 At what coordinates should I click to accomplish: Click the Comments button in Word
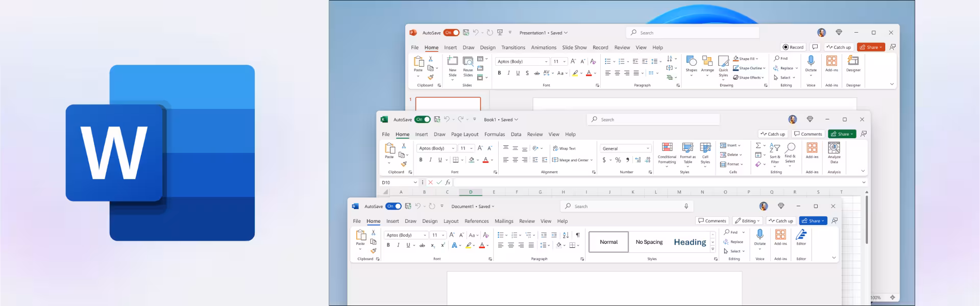712,221
